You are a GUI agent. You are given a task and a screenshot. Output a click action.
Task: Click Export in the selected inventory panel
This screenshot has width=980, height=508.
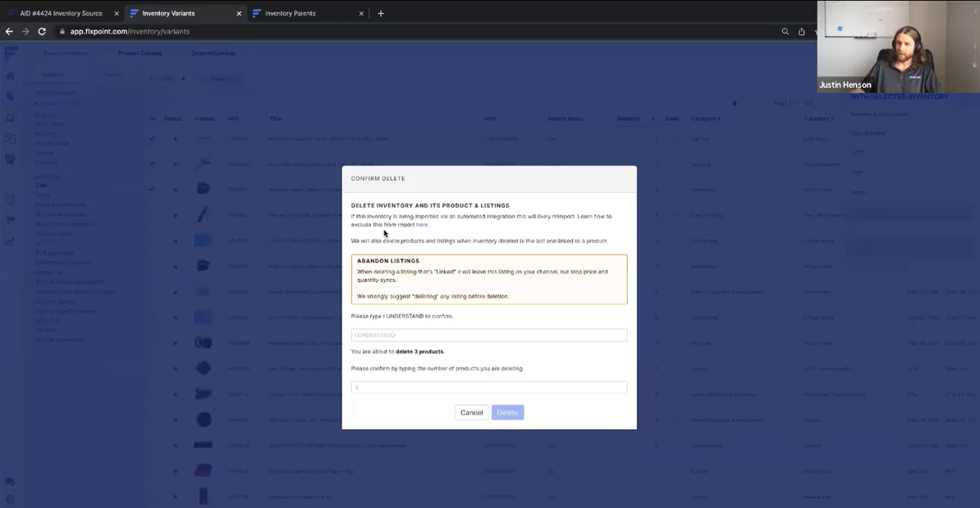coord(859,192)
